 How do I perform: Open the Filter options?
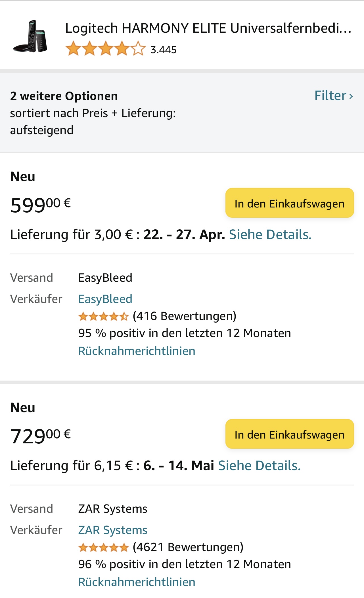(x=330, y=96)
